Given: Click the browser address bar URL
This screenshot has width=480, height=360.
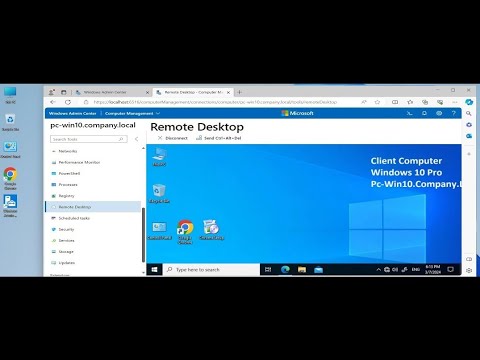Looking at the screenshot, I should click(215, 102).
